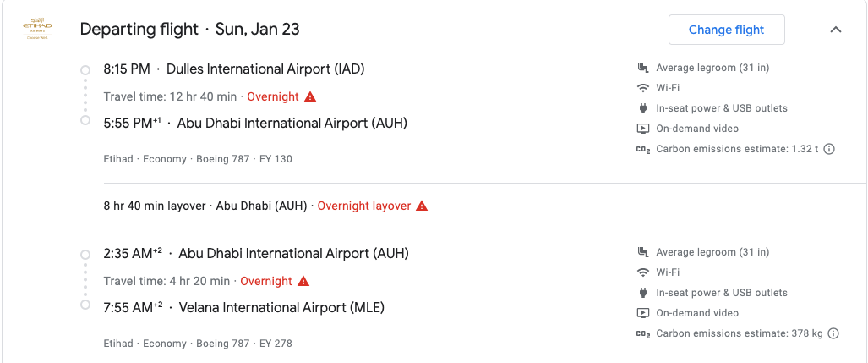Select the Departing flight Sun, Jan 23 heading
868x363 pixels.
(x=190, y=30)
